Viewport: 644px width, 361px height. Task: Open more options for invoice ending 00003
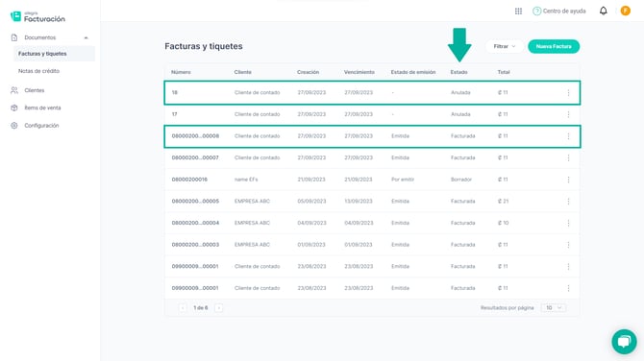pos(568,245)
